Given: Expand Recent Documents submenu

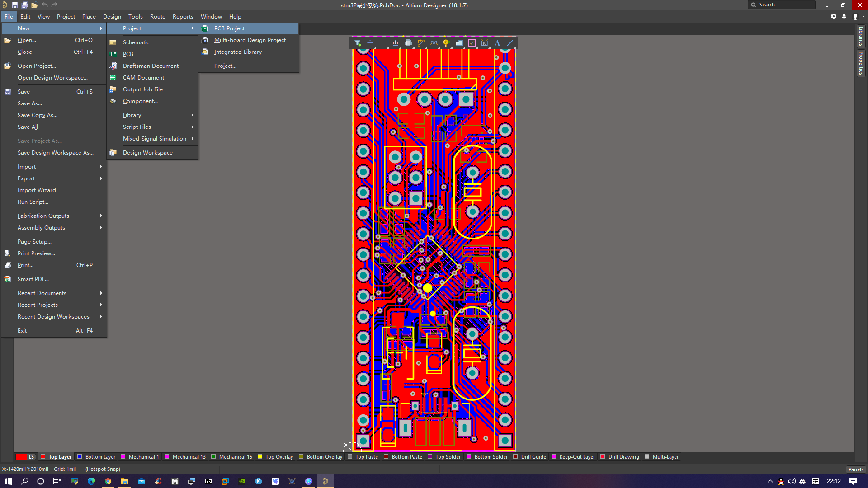Looking at the screenshot, I should tap(54, 293).
